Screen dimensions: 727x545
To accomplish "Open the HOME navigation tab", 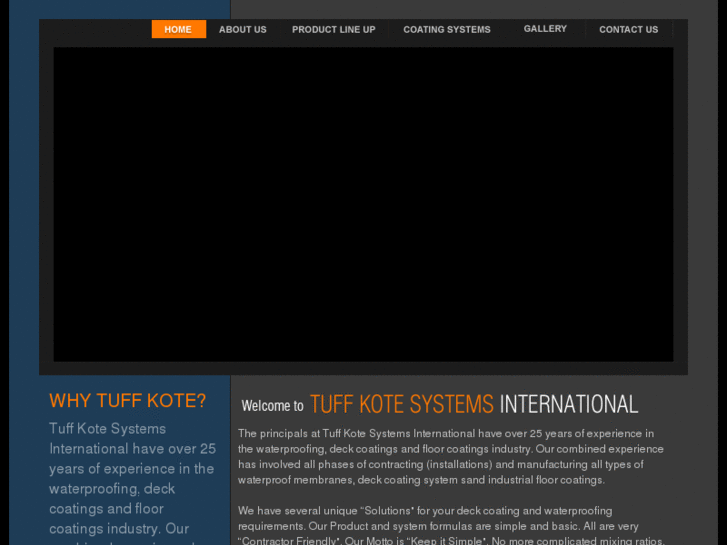I will [179, 29].
